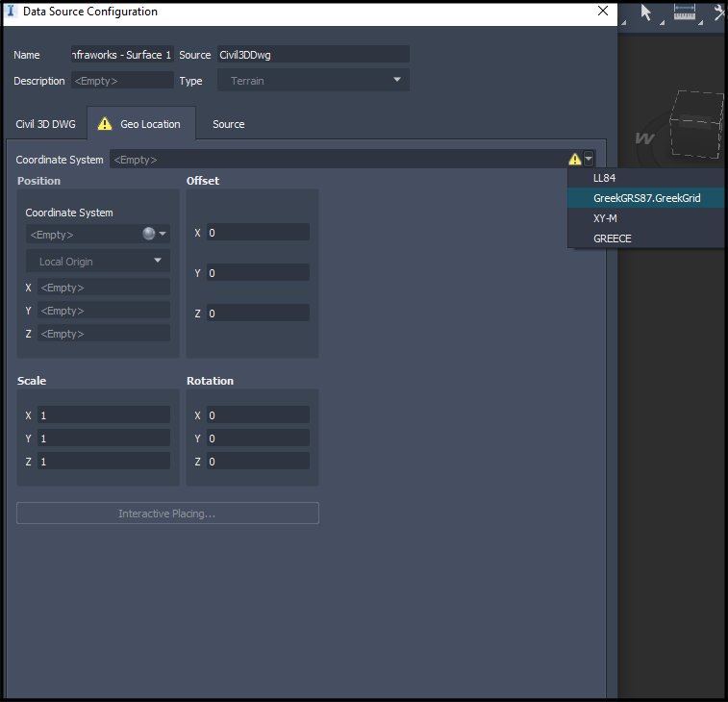Open the Position Coordinate System dropdown arrow
This screenshot has width=728, height=702.
click(x=163, y=234)
